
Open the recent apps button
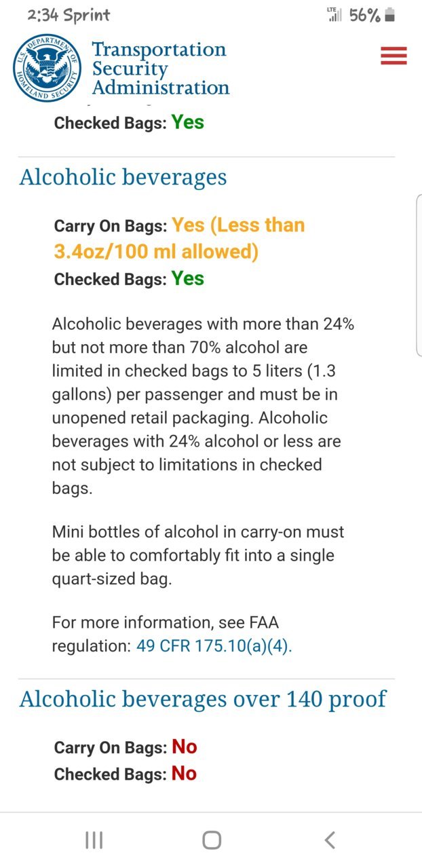coord(94,840)
